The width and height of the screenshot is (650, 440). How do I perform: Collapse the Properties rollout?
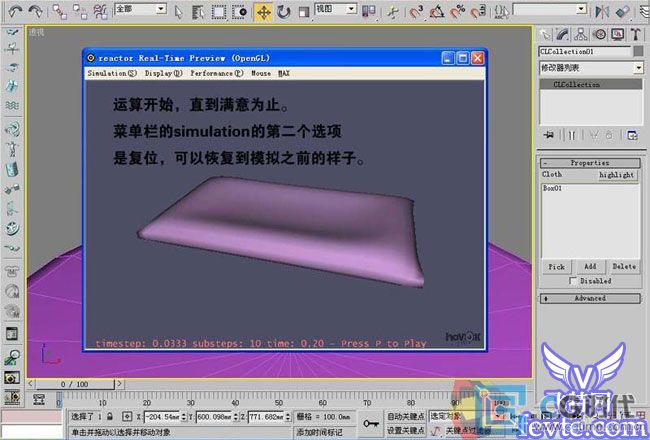click(x=589, y=162)
